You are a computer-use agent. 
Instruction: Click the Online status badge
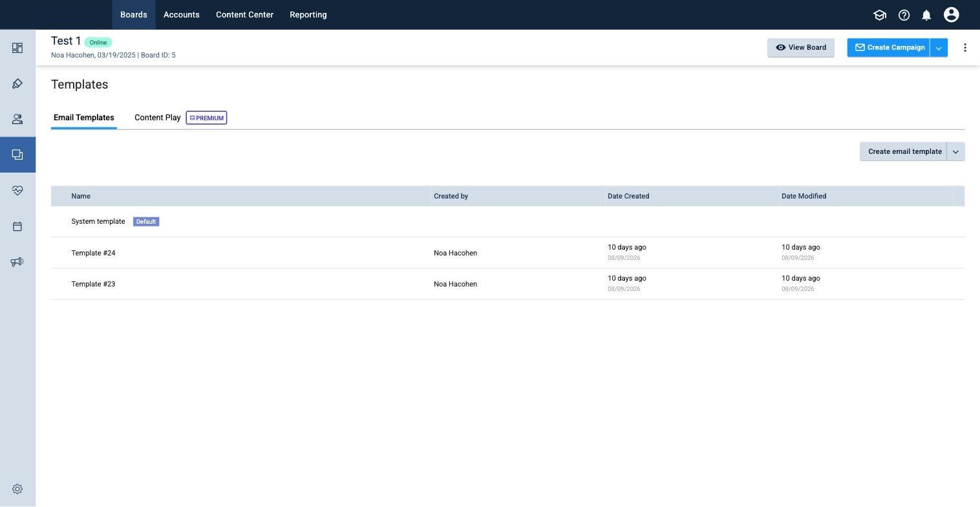tap(98, 43)
